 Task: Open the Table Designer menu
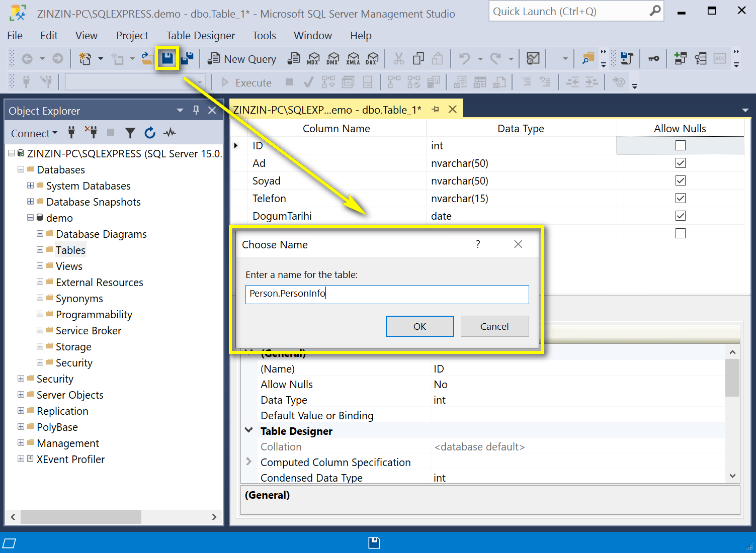201,36
